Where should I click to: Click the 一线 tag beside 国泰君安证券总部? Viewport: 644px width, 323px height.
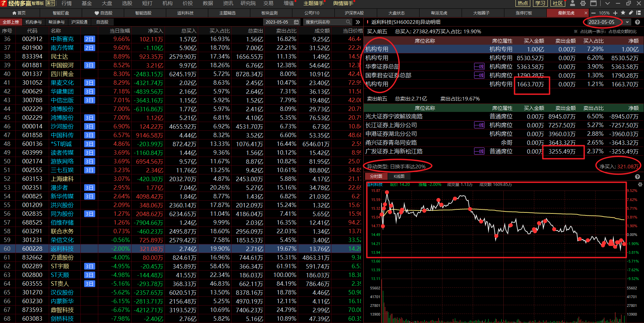click(x=479, y=75)
